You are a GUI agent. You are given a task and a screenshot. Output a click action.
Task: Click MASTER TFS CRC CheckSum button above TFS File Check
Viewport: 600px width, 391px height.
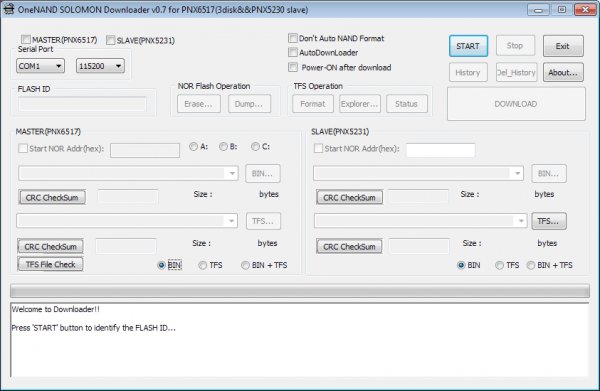tap(50, 246)
